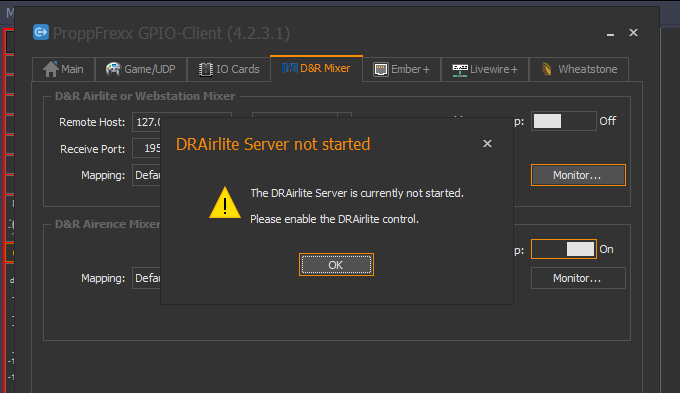680x393 pixels.
Task: Click the DRAirlite Server not started title
Action: (x=273, y=144)
